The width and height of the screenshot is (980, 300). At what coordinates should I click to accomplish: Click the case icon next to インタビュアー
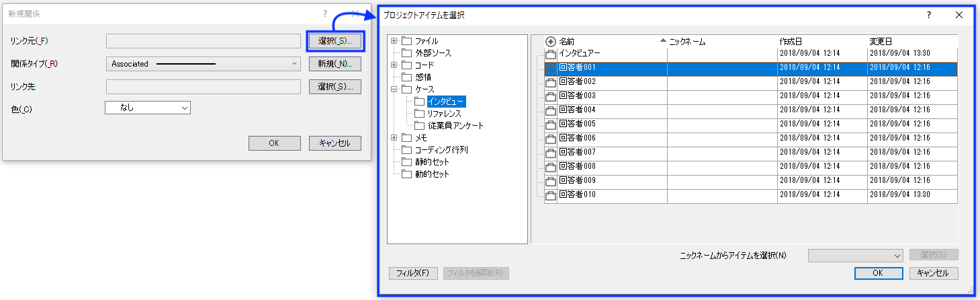pyautogui.click(x=551, y=54)
